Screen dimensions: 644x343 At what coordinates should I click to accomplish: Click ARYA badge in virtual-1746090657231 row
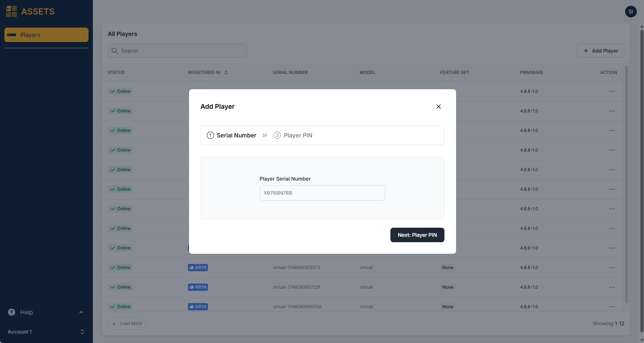coord(198,287)
